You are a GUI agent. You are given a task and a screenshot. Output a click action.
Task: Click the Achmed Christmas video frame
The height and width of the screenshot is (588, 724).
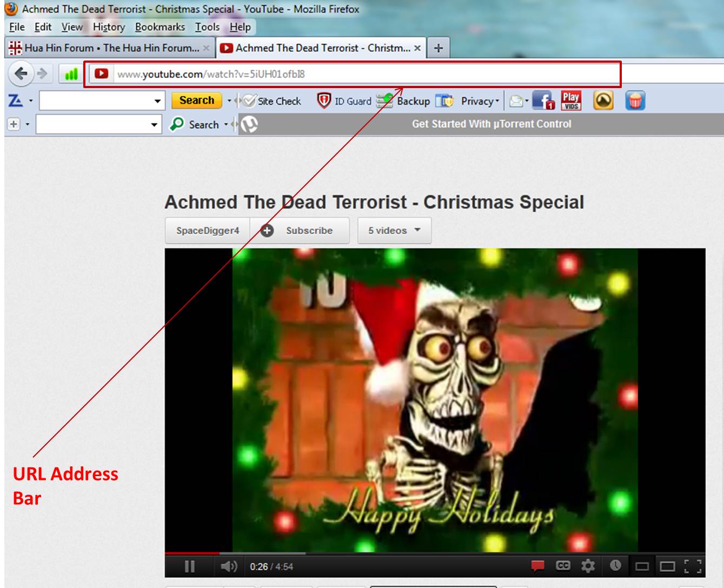pyautogui.click(x=435, y=400)
